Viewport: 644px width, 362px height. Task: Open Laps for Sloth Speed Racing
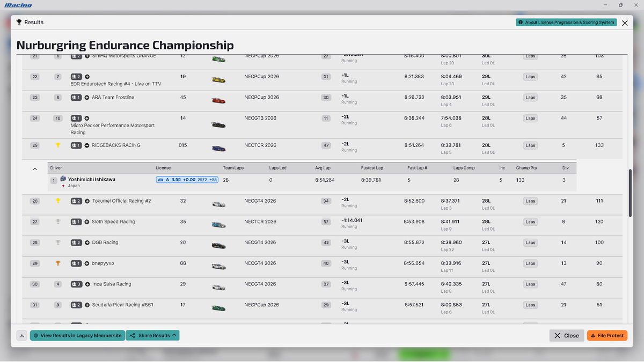tap(530, 222)
